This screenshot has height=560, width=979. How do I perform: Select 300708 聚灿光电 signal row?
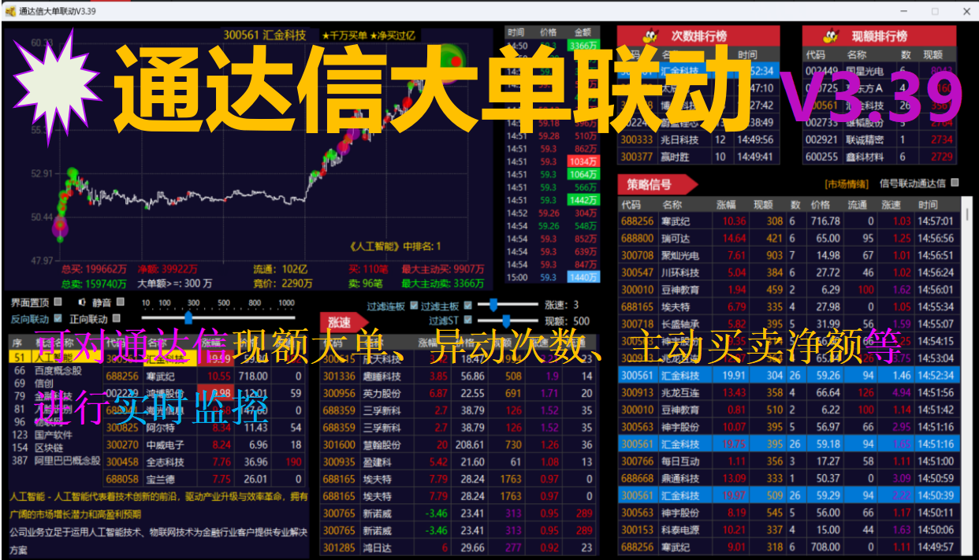pyautogui.click(x=788, y=255)
